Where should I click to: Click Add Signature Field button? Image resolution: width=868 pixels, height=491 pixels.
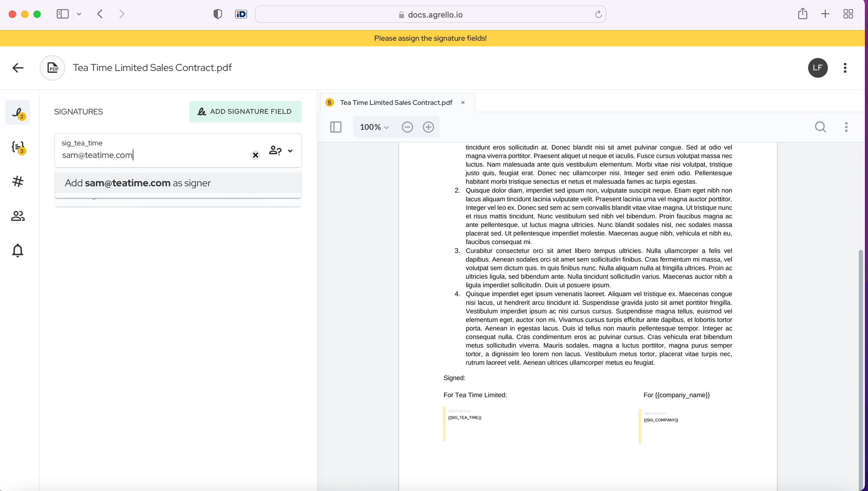[x=245, y=112]
